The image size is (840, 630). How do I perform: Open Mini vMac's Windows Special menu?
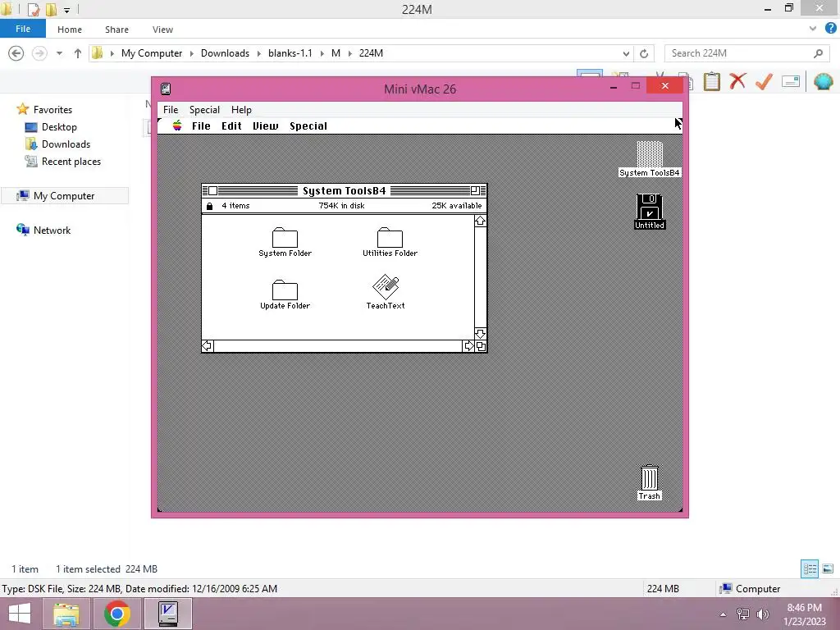[204, 109]
